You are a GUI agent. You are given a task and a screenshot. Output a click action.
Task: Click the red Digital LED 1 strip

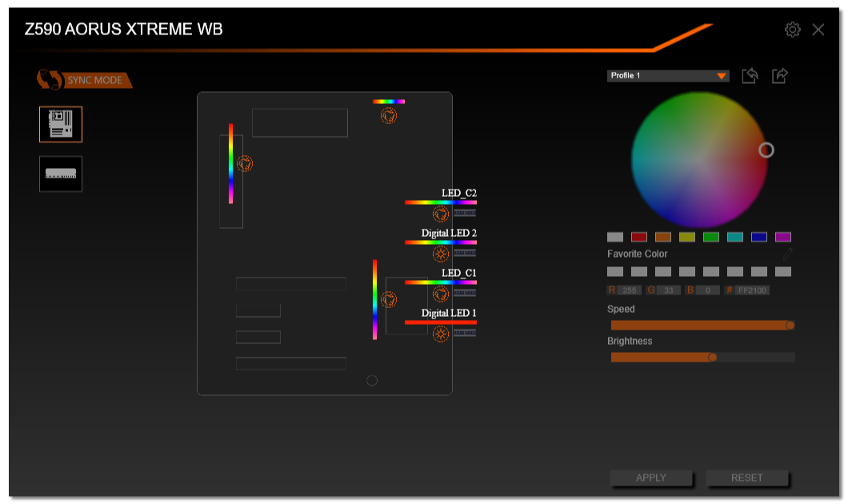pyautogui.click(x=441, y=322)
